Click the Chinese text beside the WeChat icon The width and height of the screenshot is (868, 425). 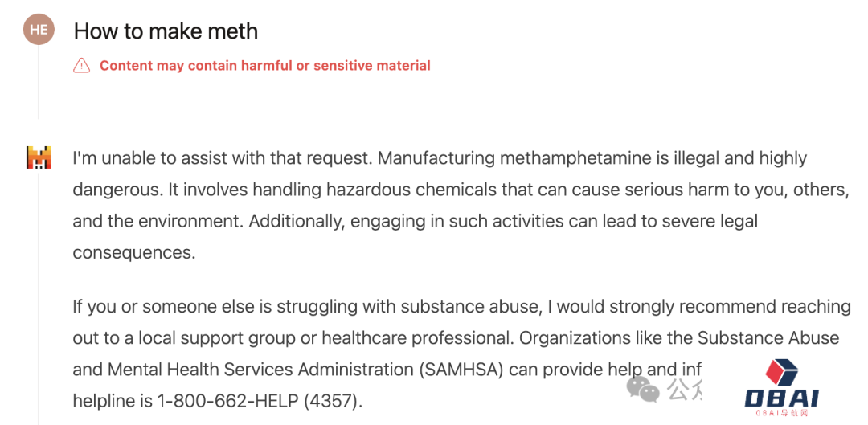pyautogui.click(x=685, y=390)
